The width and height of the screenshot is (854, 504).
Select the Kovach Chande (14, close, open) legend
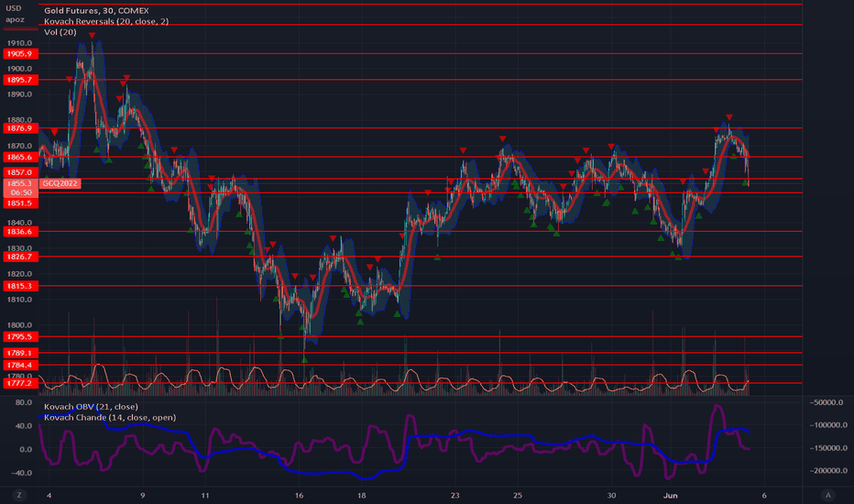pyautogui.click(x=110, y=417)
